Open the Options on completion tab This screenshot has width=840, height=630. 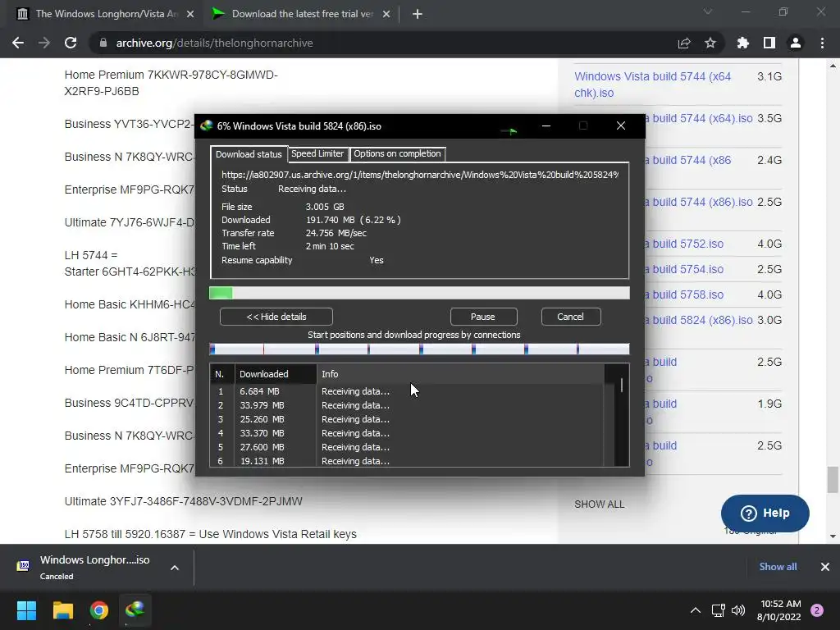(397, 153)
